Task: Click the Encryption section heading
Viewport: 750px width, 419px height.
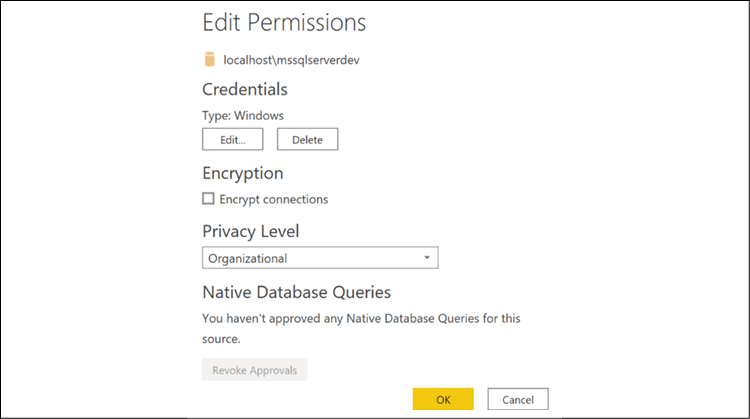Action: click(x=243, y=173)
